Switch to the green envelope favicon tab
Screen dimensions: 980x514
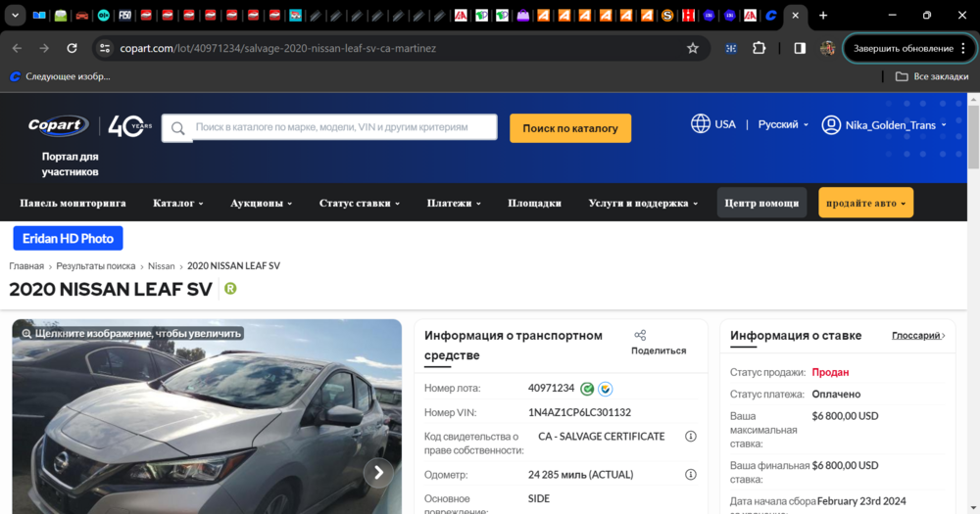tap(61, 16)
